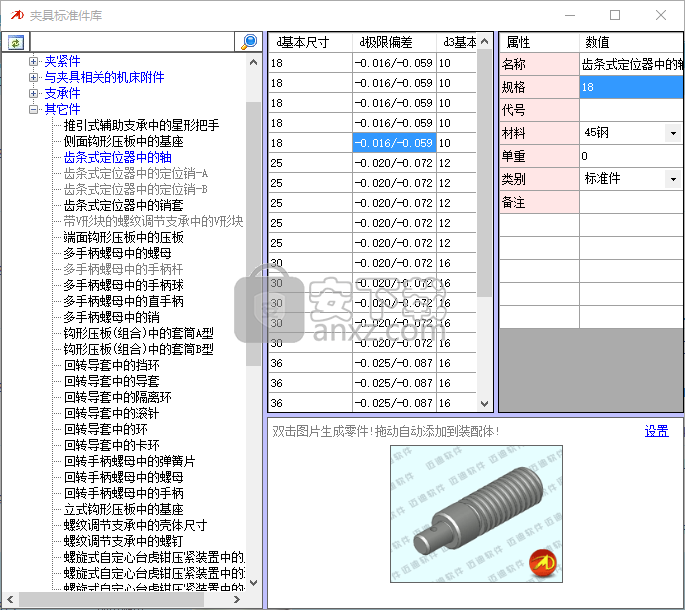The image size is (685, 610).
Task: Click the 名称 value field
Action: point(631,64)
